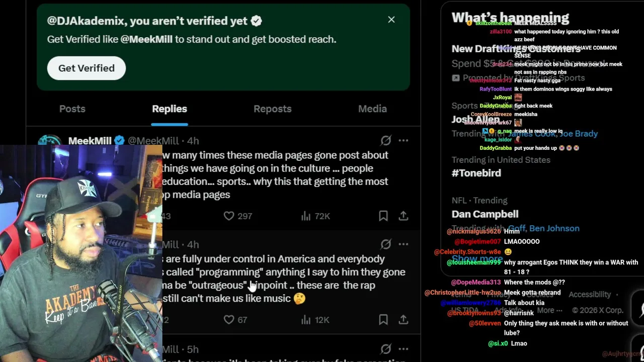
Task: Like the post with 297 likes
Action: click(237, 216)
